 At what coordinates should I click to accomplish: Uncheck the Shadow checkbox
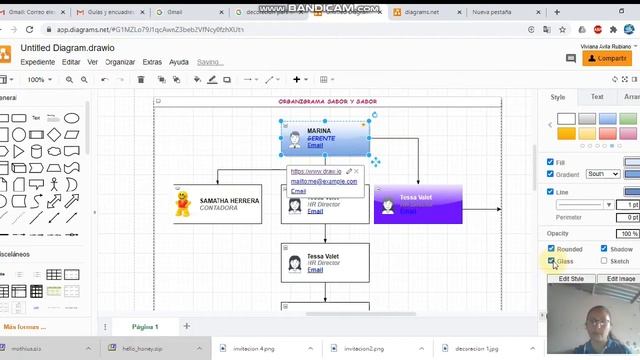pos(604,248)
